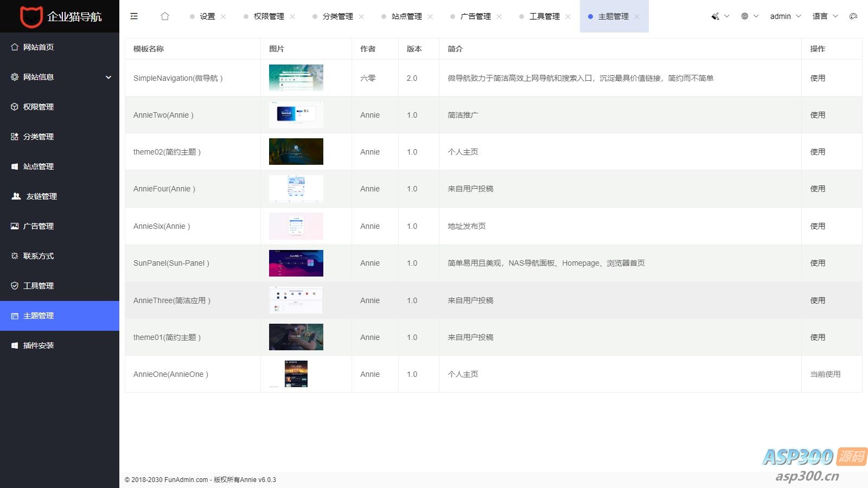Viewport: 868px width, 488px height.
Task: Open 友链管理 in the sidebar
Action: (41, 196)
